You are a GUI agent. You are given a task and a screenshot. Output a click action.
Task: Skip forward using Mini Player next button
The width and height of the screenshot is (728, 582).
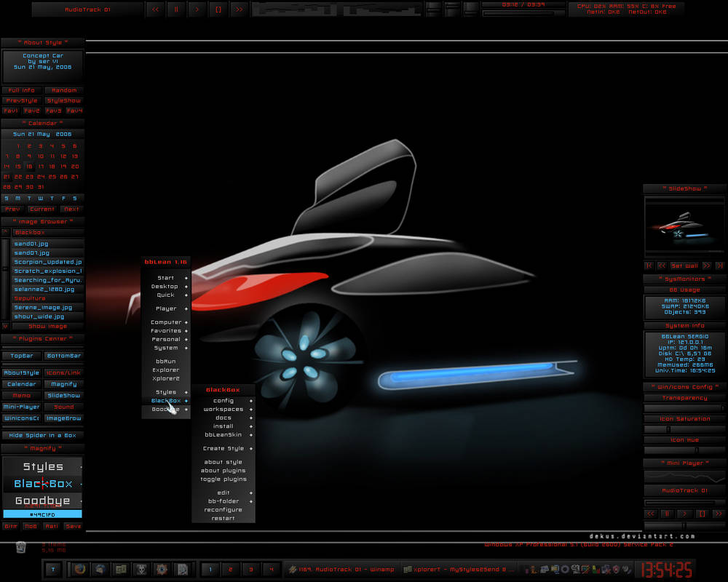[x=719, y=514]
